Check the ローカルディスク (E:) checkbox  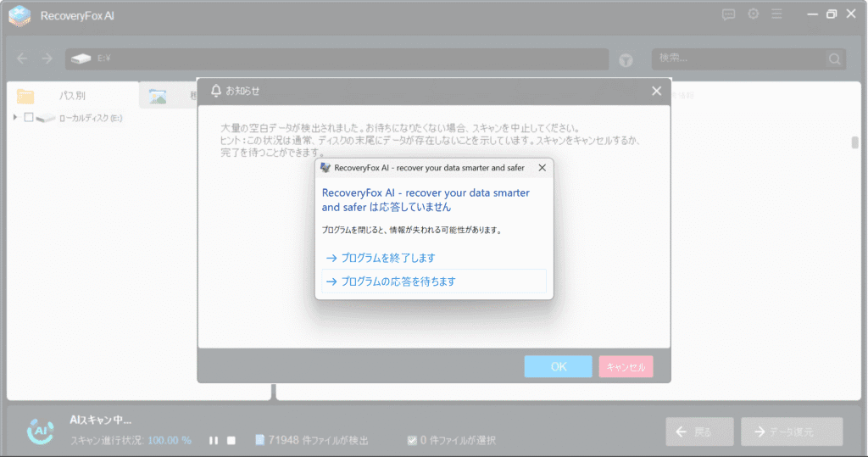point(29,118)
